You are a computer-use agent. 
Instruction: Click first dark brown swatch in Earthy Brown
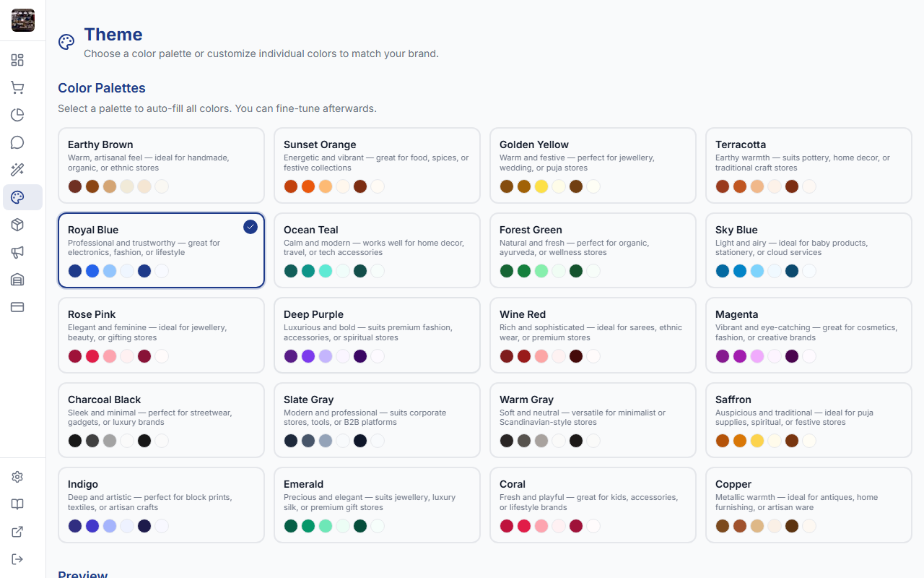(75, 186)
